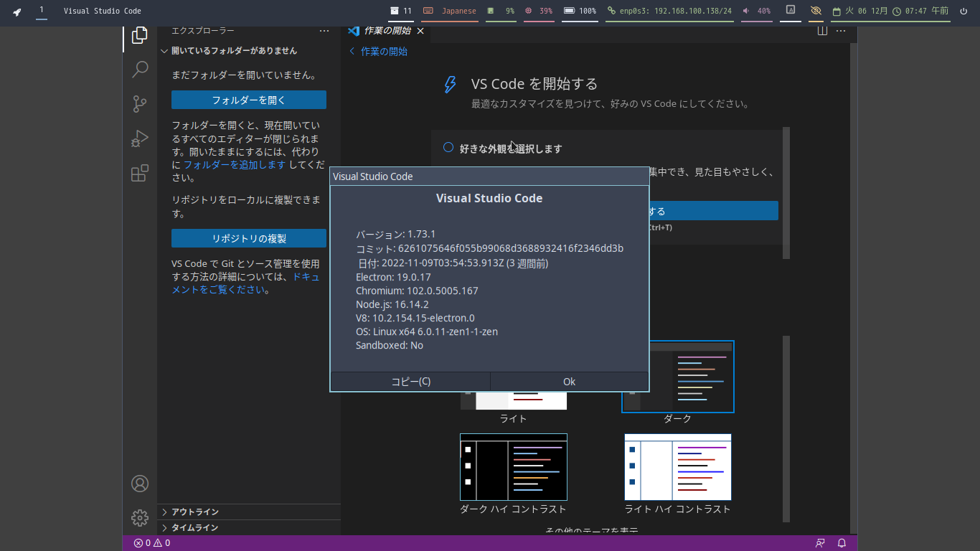
Task: Open the feedback icon in status bar
Action: (x=820, y=543)
